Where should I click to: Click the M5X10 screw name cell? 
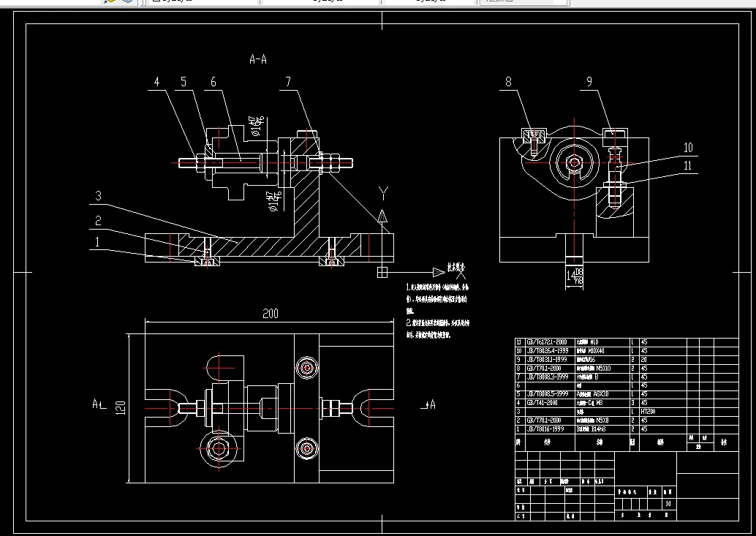coord(594,369)
